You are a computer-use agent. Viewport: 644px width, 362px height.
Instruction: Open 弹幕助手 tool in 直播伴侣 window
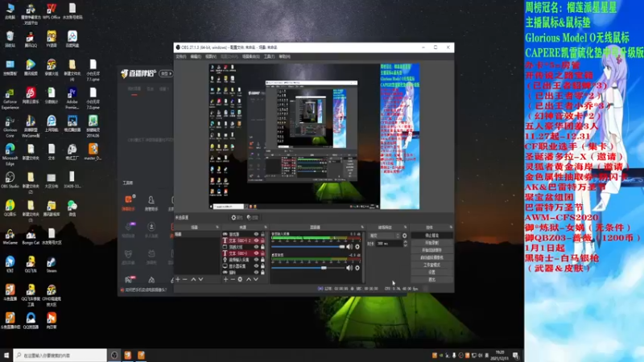[128, 203]
